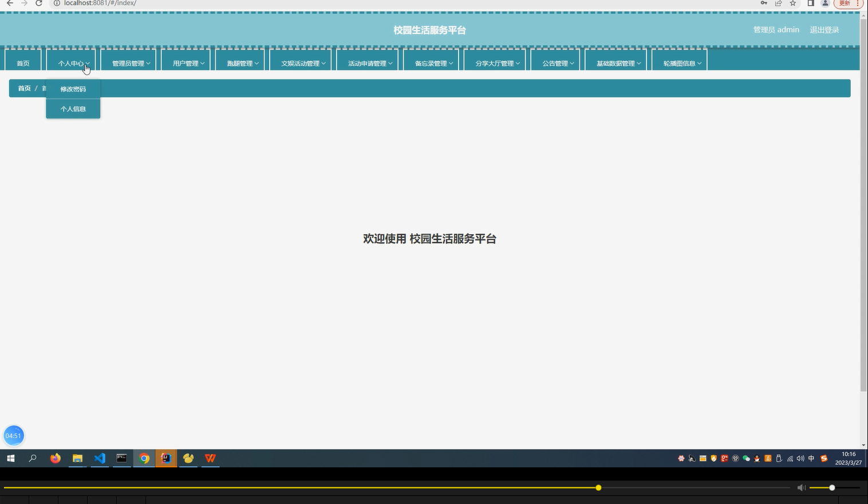Go back using browser back arrow
Screen dimensions: 868x504
[x=10, y=3]
